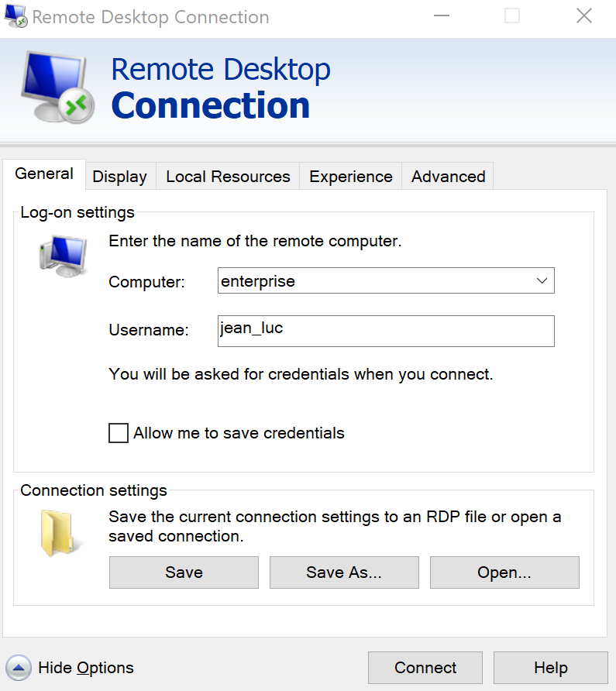616x691 pixels.
Task: Select the General tab
Action: pos(44,174)
